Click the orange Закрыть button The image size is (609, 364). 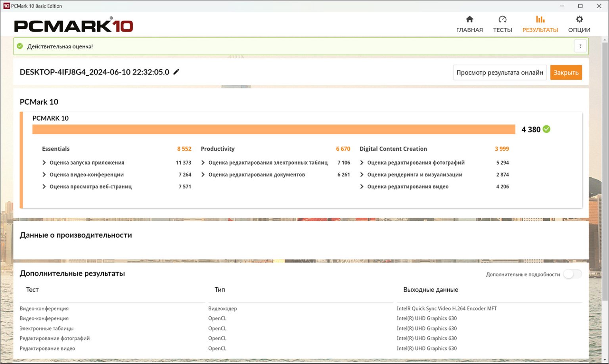[566, 73]
